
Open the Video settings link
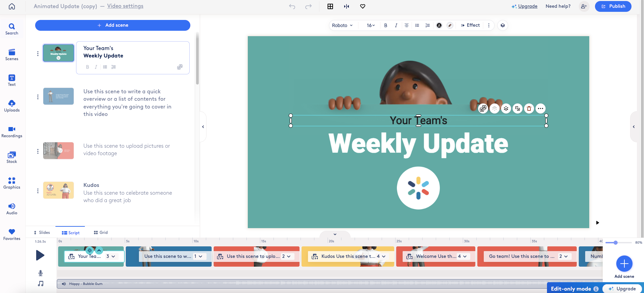125,6
